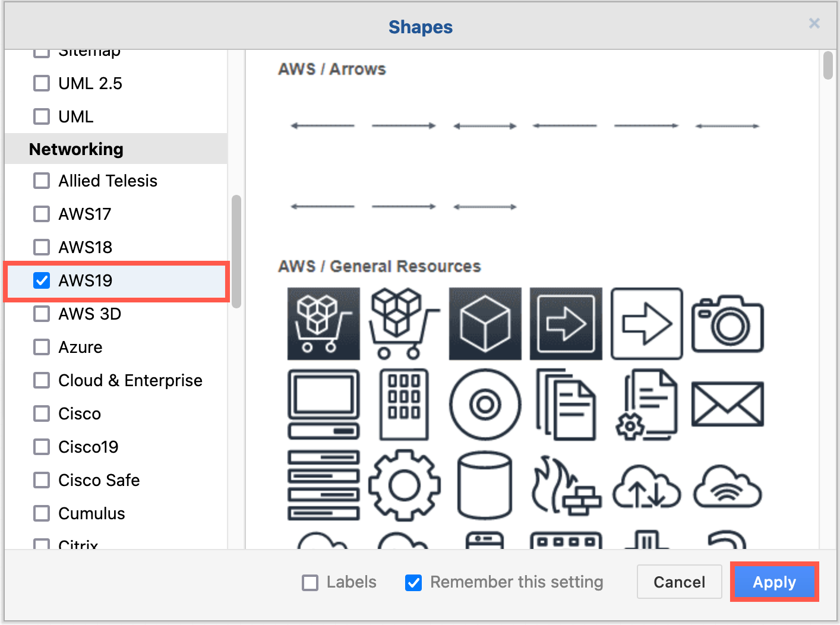Select the stacked documents shape
This screenshot has width=840, height=625.
566,404
